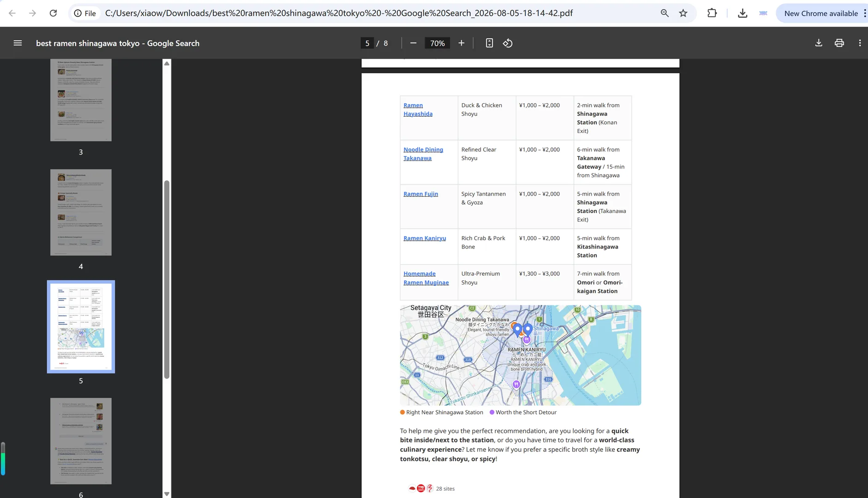Toggle the PDF sidebar hamburger menu
Viewport: 868px width, 498px height.
point(18,43)
